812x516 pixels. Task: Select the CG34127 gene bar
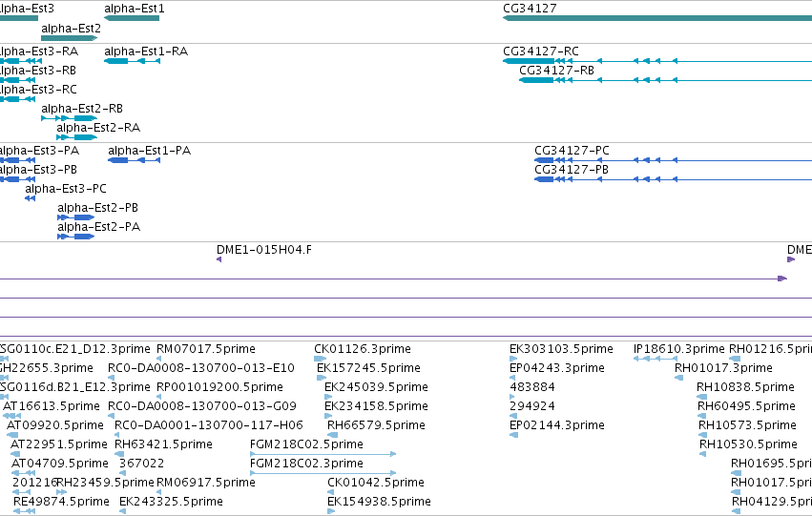[657, 19]
